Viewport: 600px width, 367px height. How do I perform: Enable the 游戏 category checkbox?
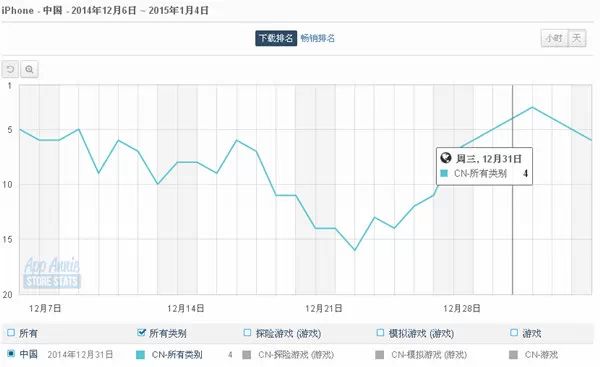(x=514, y=333)
